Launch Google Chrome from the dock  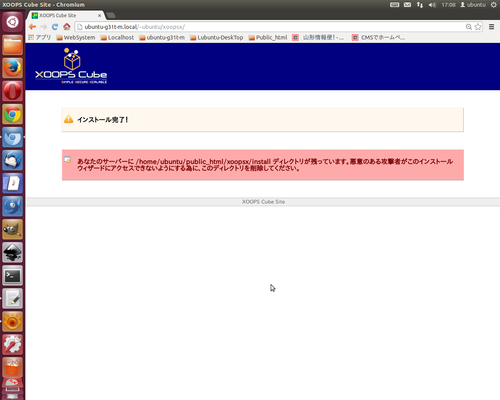click(x=12, y=114)
